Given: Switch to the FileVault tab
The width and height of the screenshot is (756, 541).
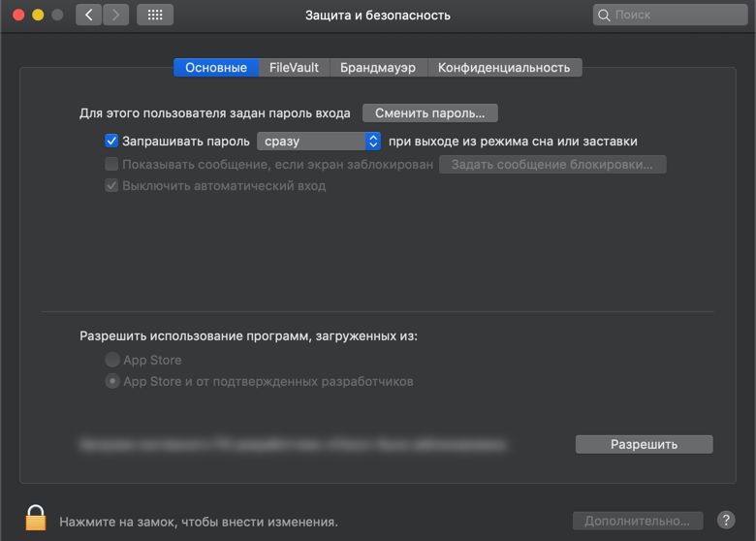Looking at the screenshot, I should tap(294, 68).
